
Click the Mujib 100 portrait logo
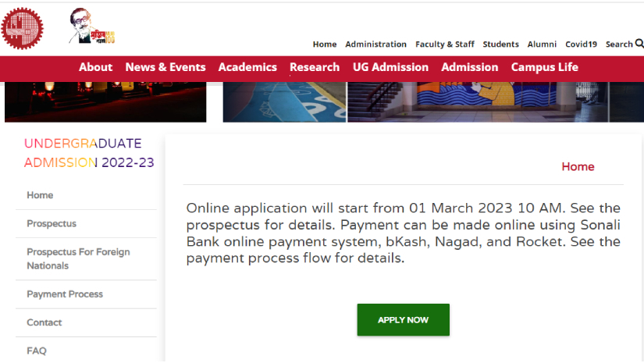(x=92, y=26)
